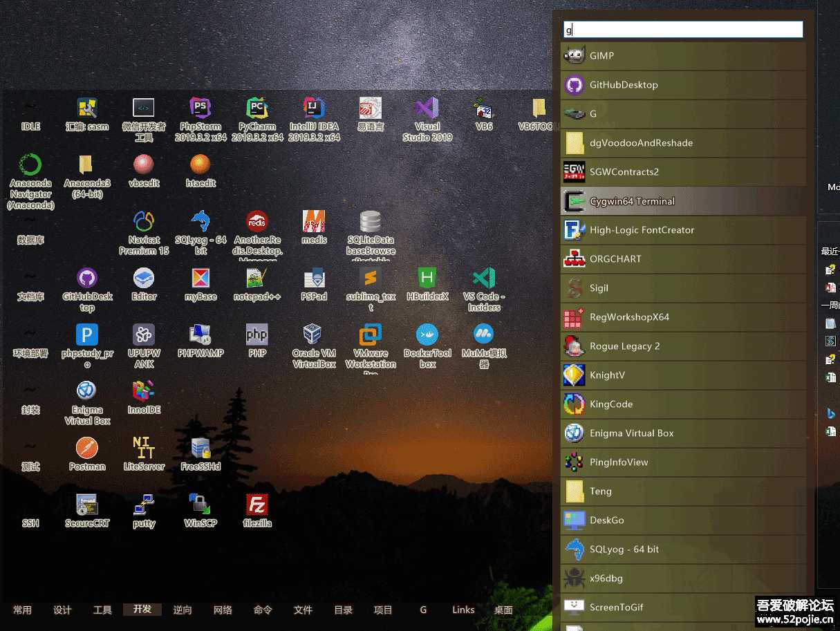Open the IntelliJ IDEA icon

click(314, 109)
